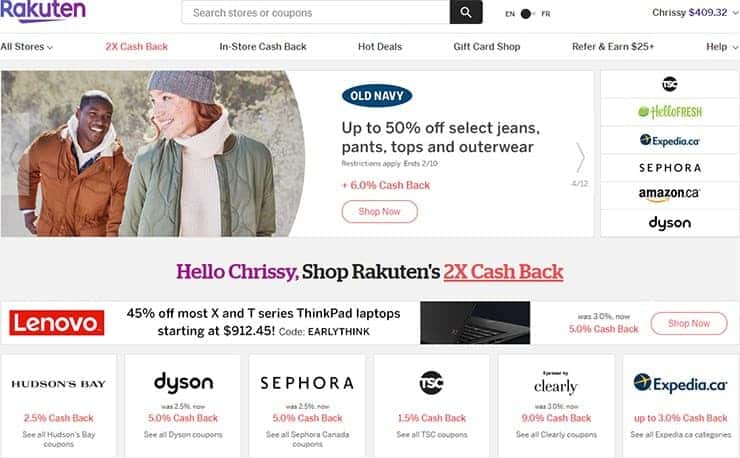The image size is (740, 458).
Task: Open the Gift Card Shop menu item
Action: 487,47
